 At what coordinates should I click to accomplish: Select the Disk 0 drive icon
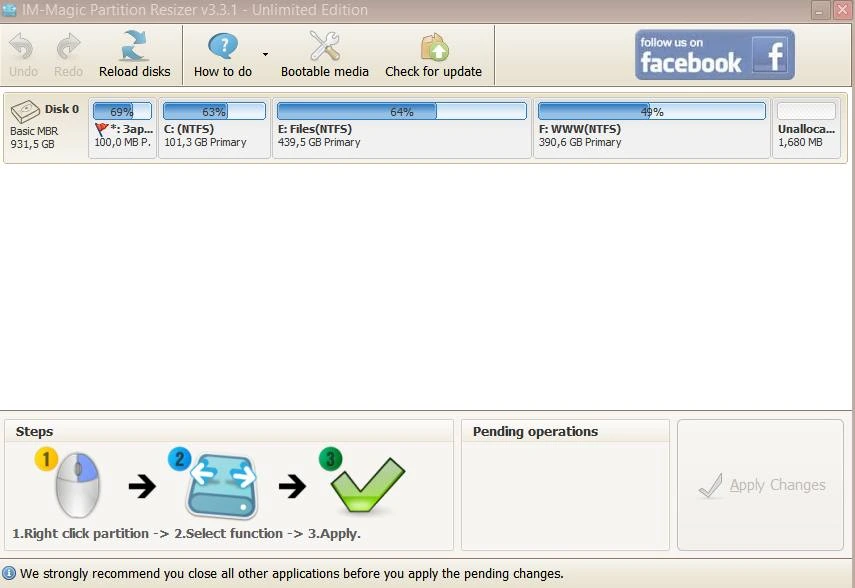click(25, 111)
